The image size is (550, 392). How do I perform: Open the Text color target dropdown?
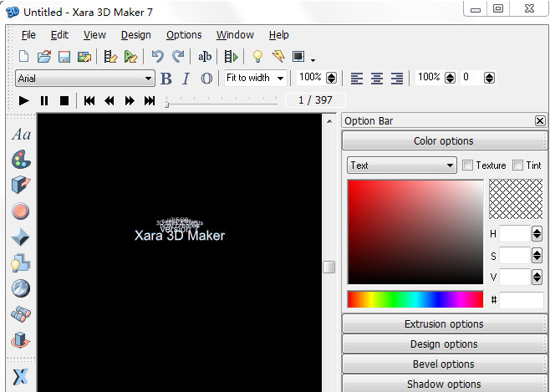point(401,165)
